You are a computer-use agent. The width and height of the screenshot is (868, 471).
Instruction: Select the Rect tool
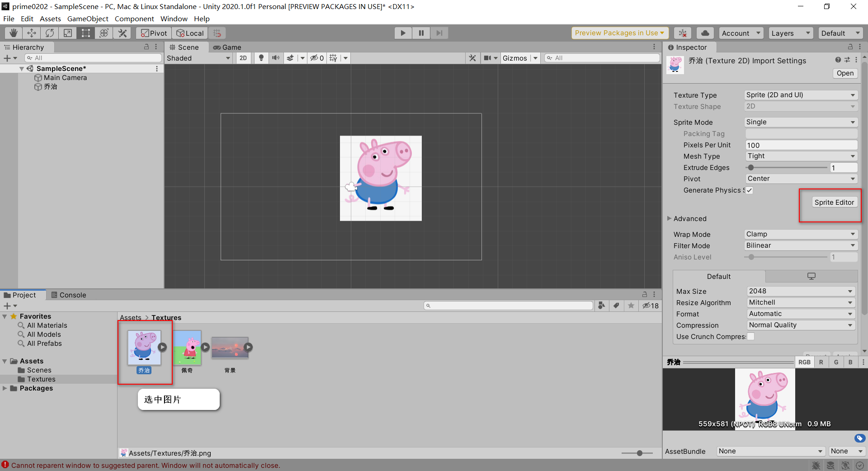(x=86, y=33)
